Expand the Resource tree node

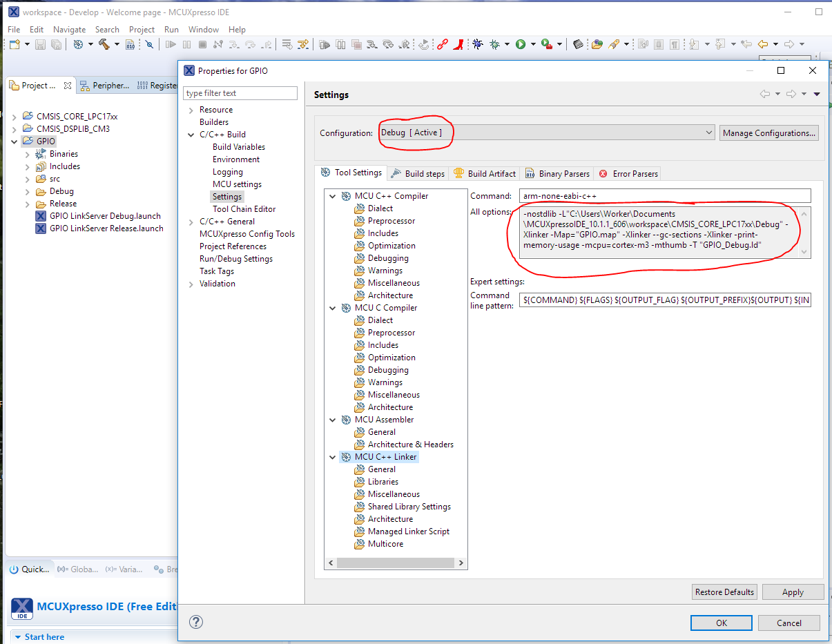pyautogui.click(x=191, y=110)
